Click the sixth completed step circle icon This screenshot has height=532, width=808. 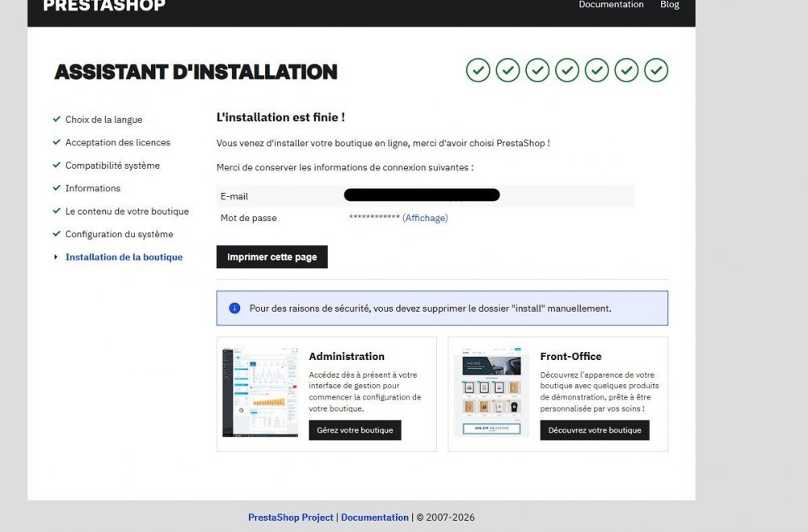(x=627, y=70)
